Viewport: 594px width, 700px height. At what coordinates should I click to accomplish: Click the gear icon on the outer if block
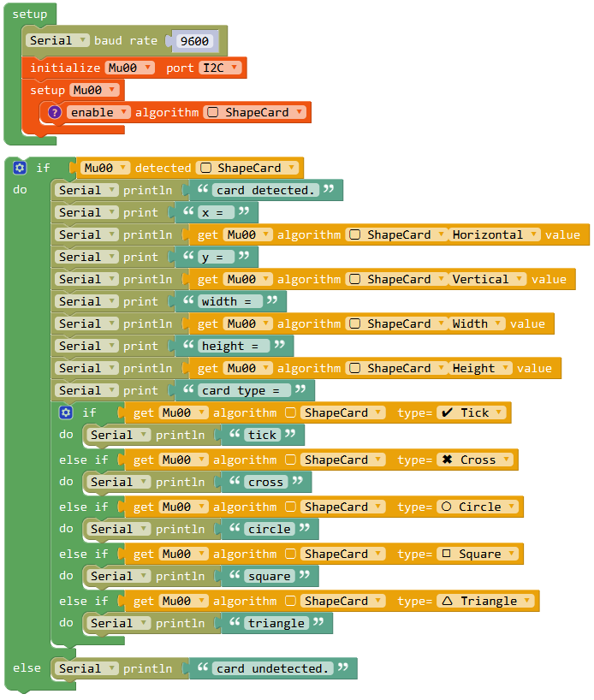click(20, 168)
